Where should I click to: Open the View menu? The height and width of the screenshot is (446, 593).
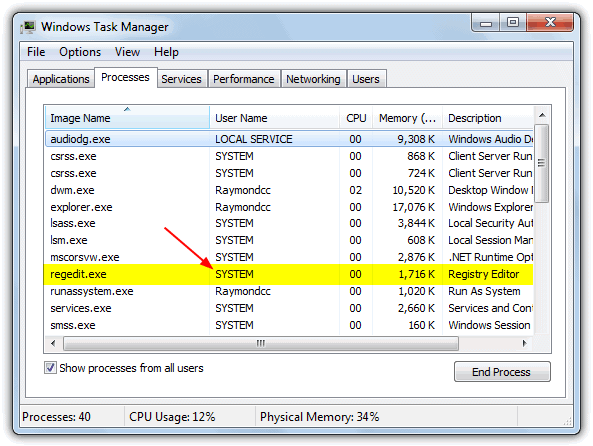[x=127, y=52]
